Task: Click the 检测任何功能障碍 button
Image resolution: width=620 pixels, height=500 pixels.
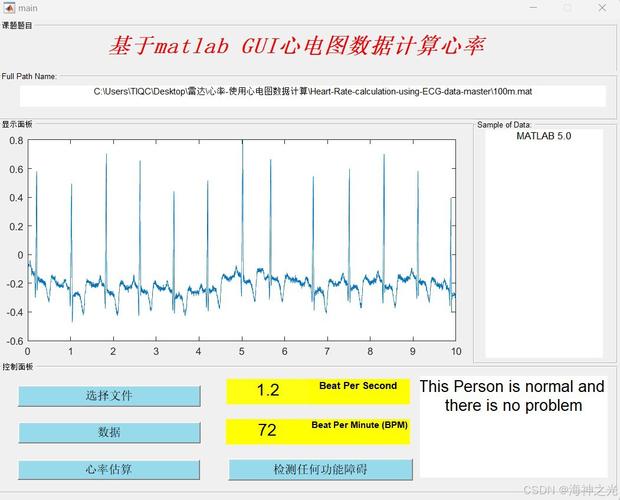Action: click(x=320, y=470)
